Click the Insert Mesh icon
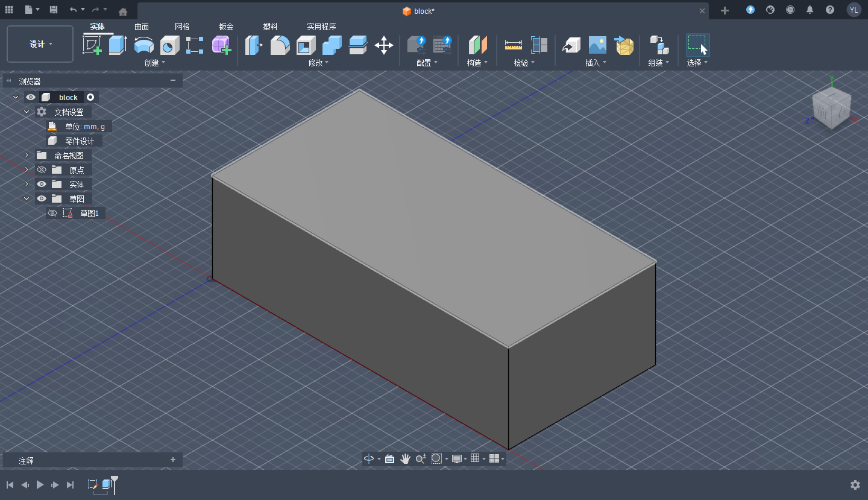The height and width of the screenshot is (500, 868). tap(624, 45)
